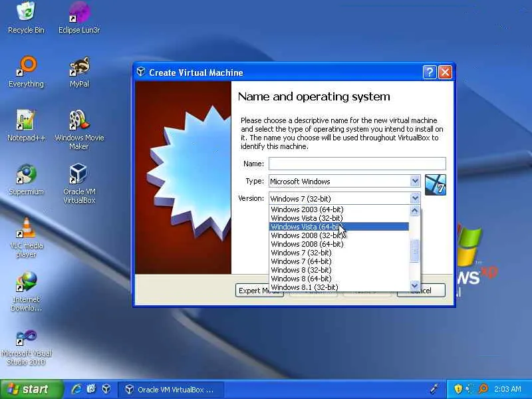Select the Oracle VM VirtualBox taskbar button
532x399 pixels.
(x=170, y=390)
